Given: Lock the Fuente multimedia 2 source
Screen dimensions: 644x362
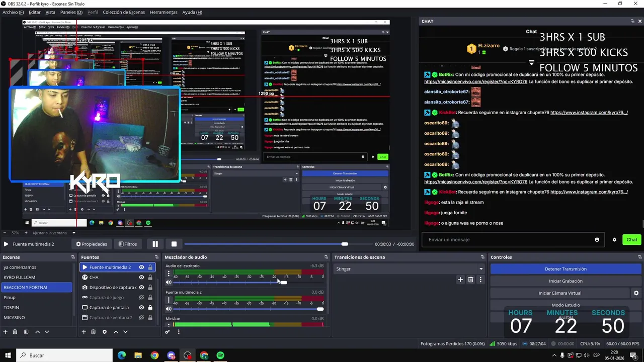Looking at the screenshot, I should click(150, 267).
